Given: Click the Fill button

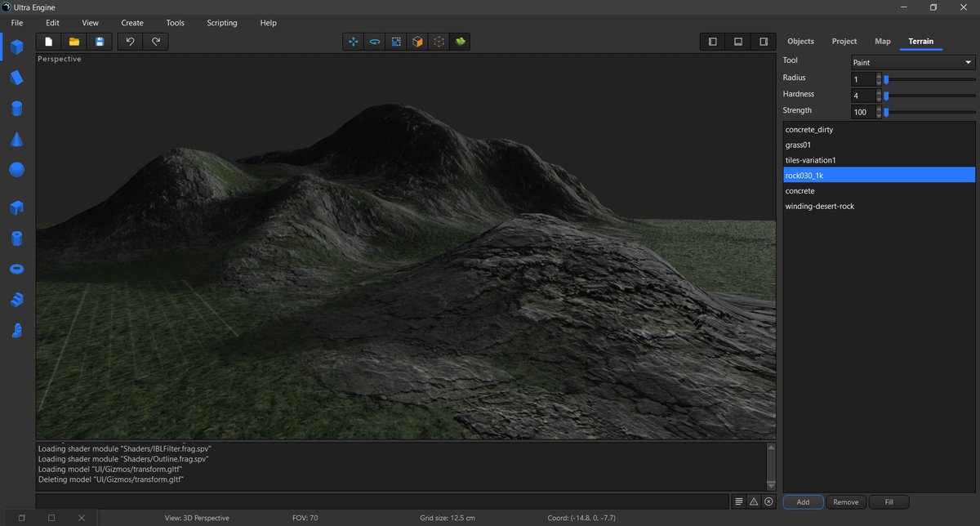Looking at the screenshot, I should 889,502.
